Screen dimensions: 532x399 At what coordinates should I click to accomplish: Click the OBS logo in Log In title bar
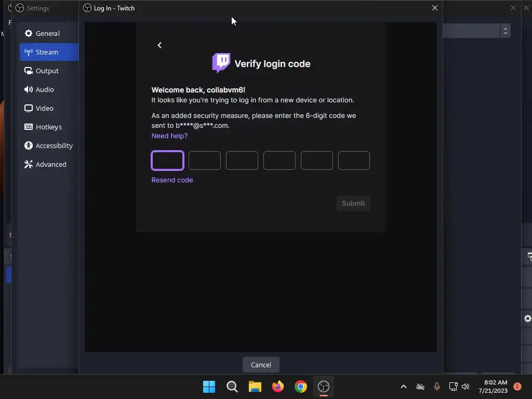click(87, 8)
